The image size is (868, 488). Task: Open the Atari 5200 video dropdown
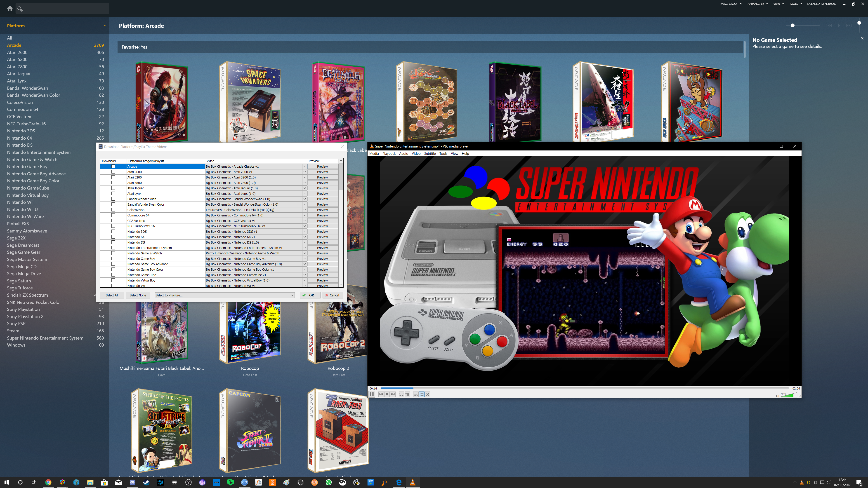point(304,177)
